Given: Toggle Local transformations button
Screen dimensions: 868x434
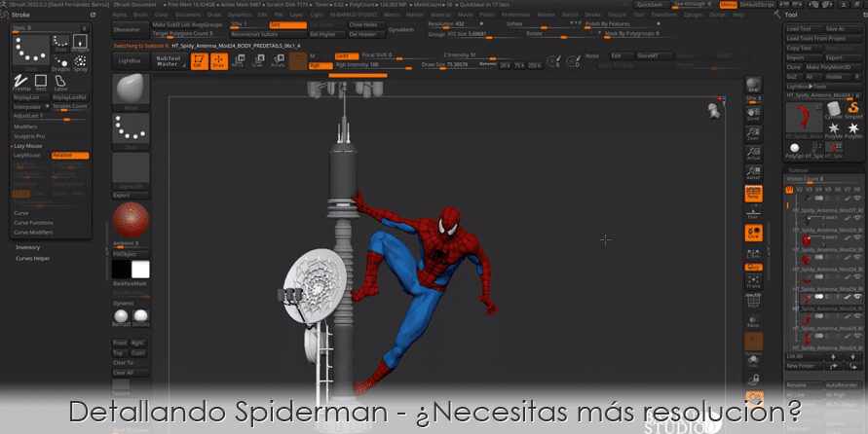Looking at the screenshot, I should tap(753, 233).
